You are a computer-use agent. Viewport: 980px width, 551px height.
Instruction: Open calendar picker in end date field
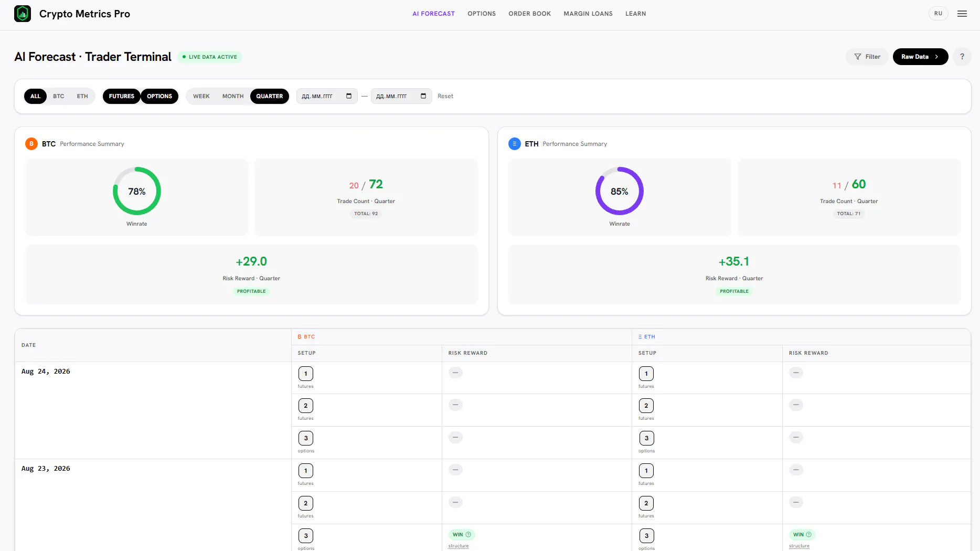click(423, 96)
